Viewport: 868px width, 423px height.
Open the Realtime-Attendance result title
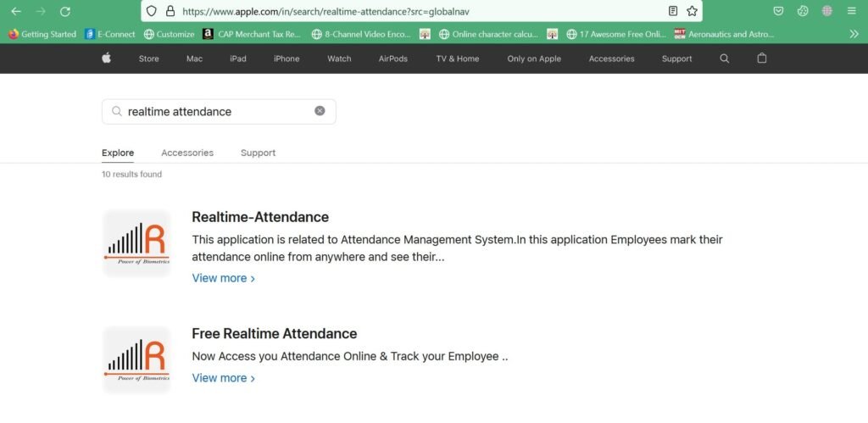tap(260, 217)
